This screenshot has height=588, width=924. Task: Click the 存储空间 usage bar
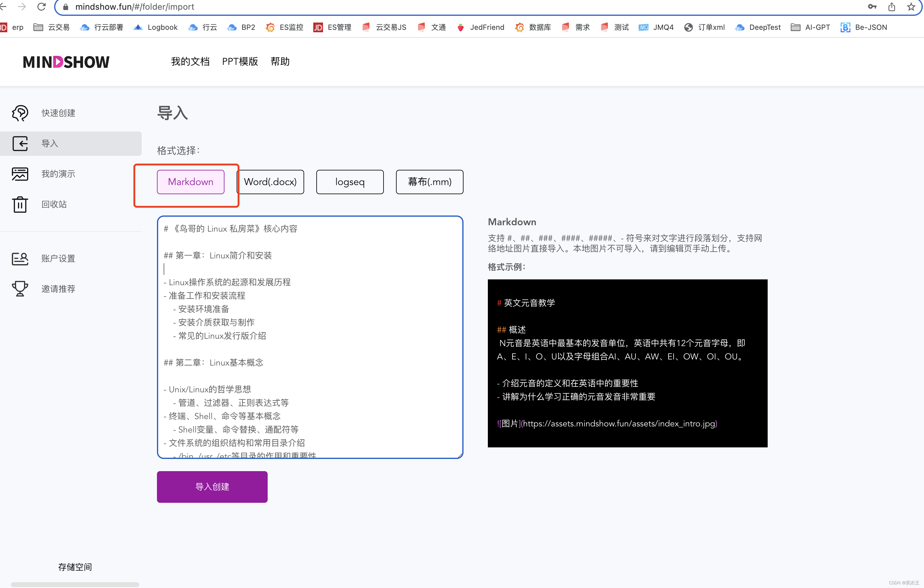pyautogui.click(x=75, y=584)
